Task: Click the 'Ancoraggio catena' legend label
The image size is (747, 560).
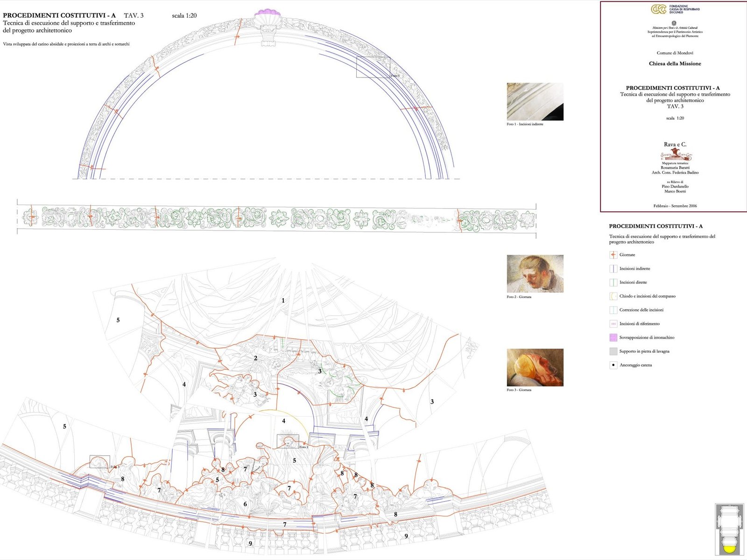Action: pos(635,365)
